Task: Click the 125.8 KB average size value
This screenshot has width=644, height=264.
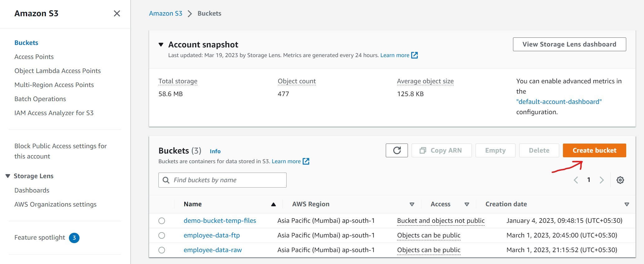Action: coord(410,94)
